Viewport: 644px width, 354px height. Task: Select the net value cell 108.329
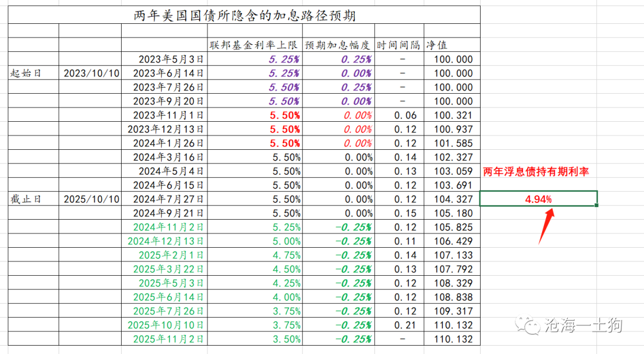tap(452, 283)
